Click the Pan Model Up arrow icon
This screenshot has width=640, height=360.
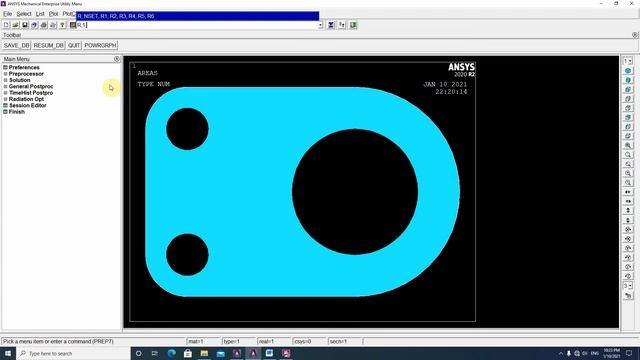point(628,211)
